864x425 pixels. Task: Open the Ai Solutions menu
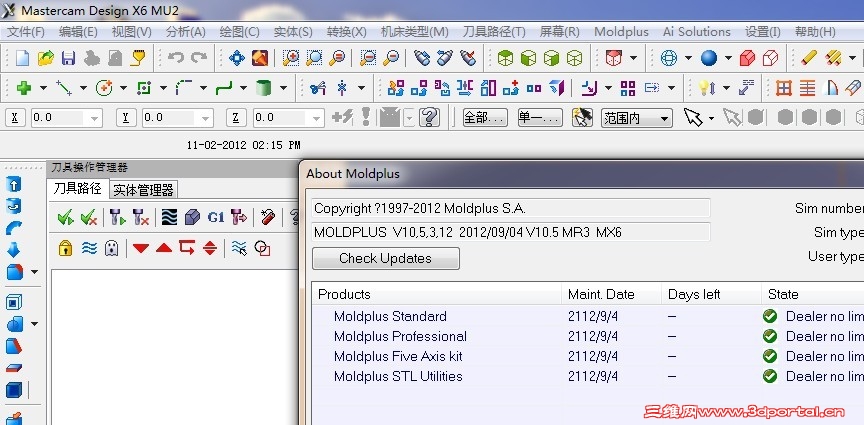pos(696,32)
